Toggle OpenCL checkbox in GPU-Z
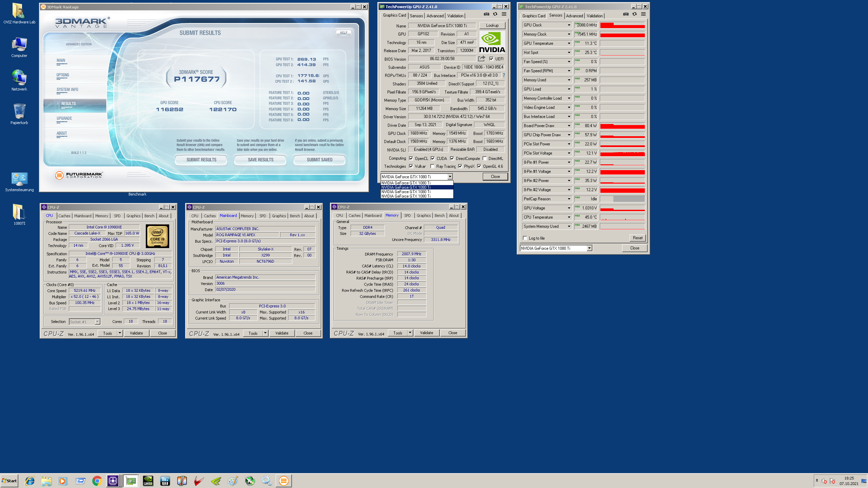This screenshot has height=488, width=868. (x=411, y=158)
